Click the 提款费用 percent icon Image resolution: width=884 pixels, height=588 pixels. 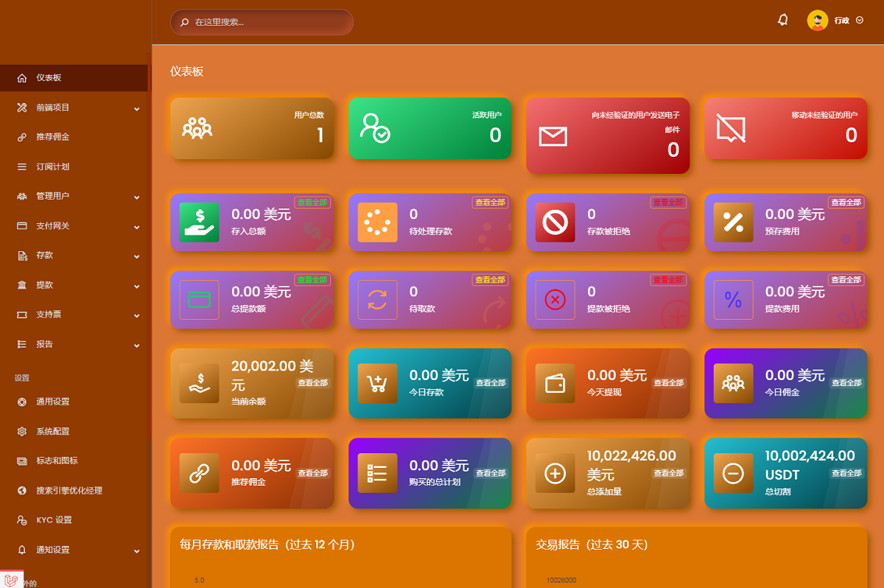click(734, 299)
